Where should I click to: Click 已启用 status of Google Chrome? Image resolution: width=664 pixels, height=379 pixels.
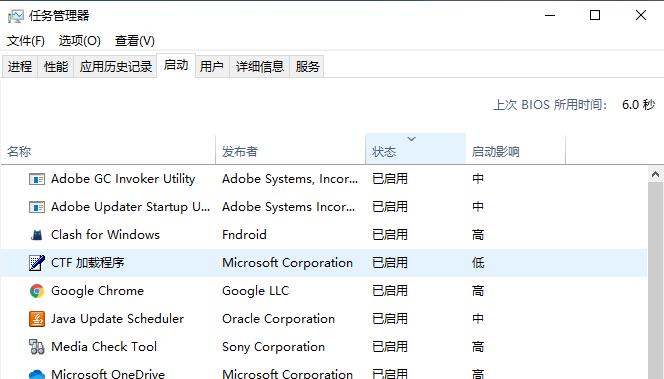tap(390, 291)
